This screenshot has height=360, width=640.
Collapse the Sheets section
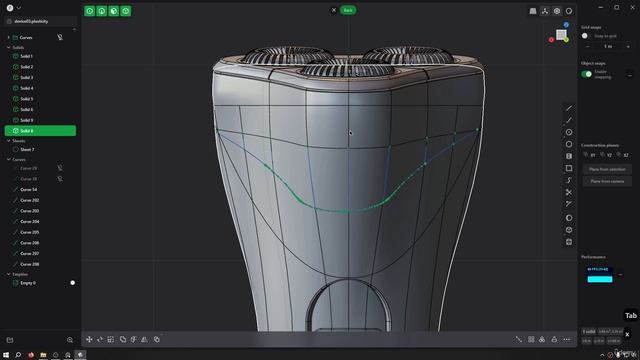pyautogui.click(x=9, y=141)
